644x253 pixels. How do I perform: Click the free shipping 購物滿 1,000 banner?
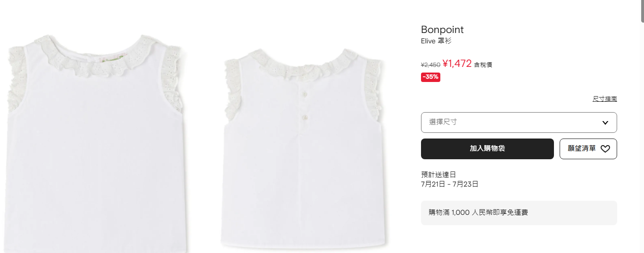pos(519,213)
